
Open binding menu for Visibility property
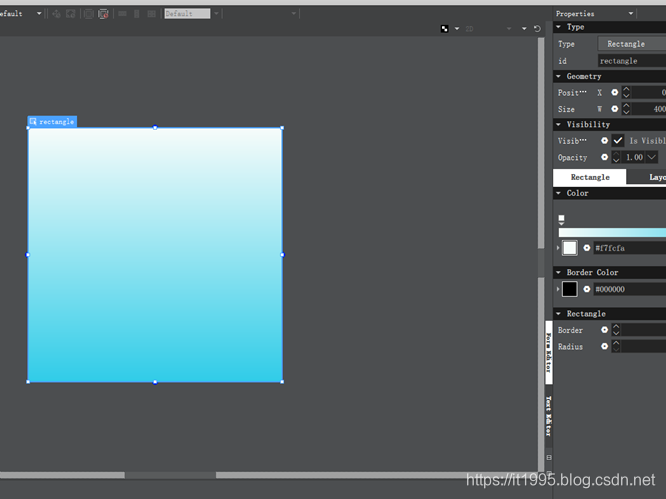pos(604,140)
